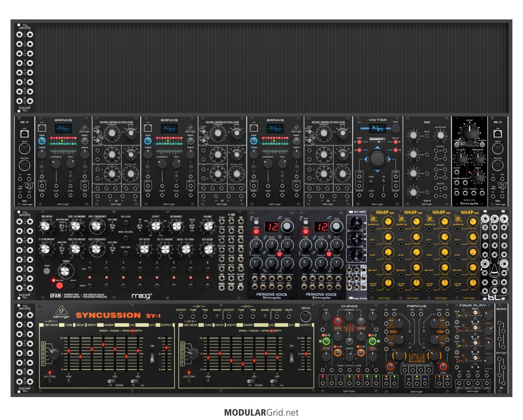This screenshot has width=523, height=420.
Task: Click the YMOD button on Victor
Action: (359, 150)
